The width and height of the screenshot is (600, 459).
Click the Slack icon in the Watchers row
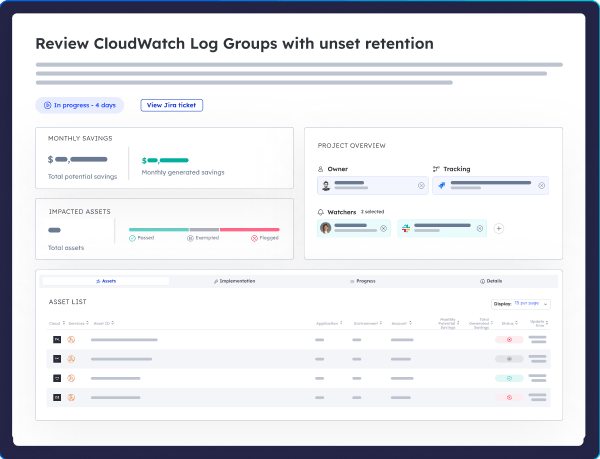(x=405, y=228)
